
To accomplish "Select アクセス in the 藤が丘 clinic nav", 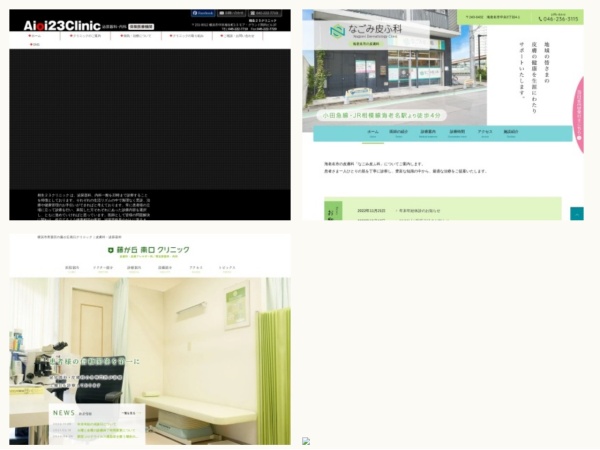I will click(196, 269).
